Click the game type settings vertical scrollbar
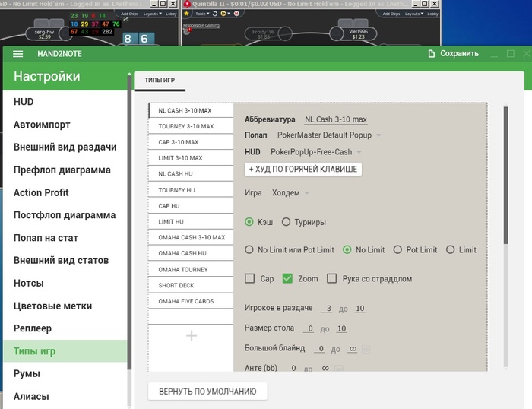Viewport: 532px width, 409px height. [506, 176]
